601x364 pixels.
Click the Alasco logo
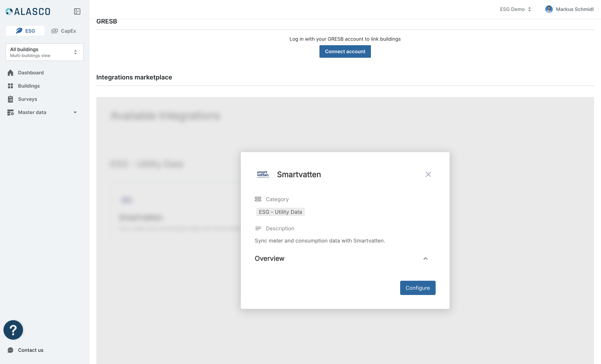(28, 11)
